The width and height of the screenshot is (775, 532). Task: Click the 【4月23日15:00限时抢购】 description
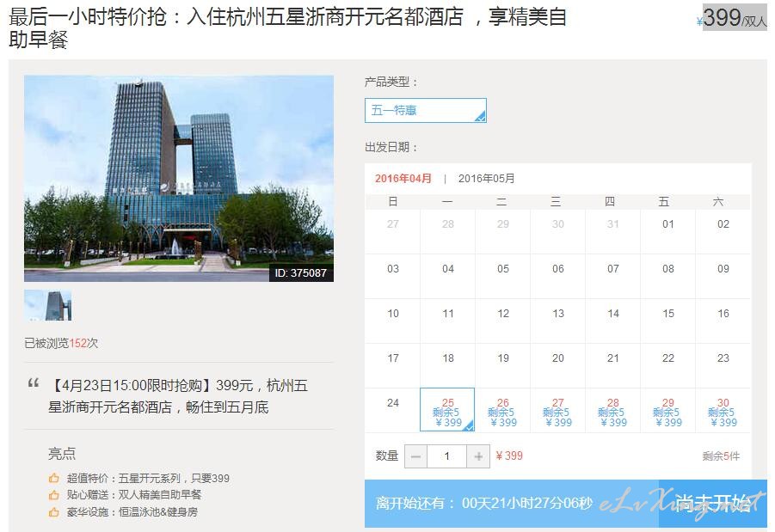(178, 396)
